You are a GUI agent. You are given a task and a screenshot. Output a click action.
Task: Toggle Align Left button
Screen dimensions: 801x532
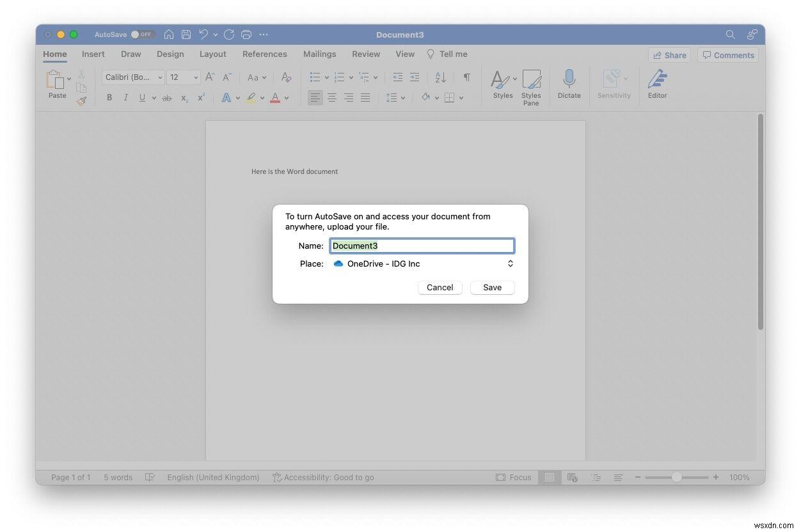point(315,98)
